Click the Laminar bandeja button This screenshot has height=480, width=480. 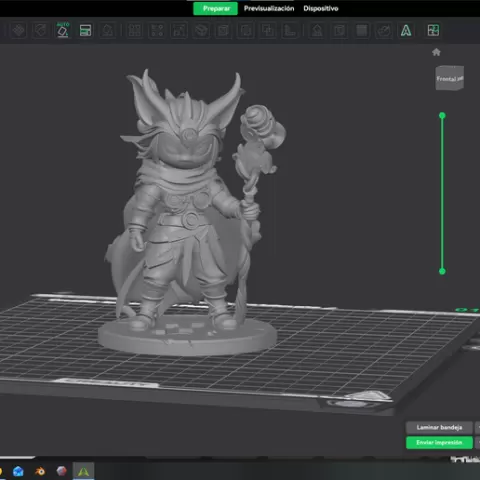click(439, 427)
